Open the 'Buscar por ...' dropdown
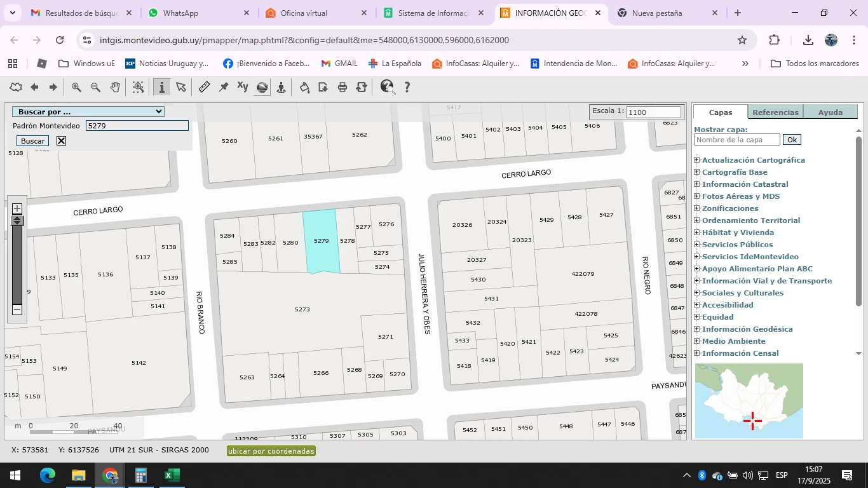 [88, 112]
